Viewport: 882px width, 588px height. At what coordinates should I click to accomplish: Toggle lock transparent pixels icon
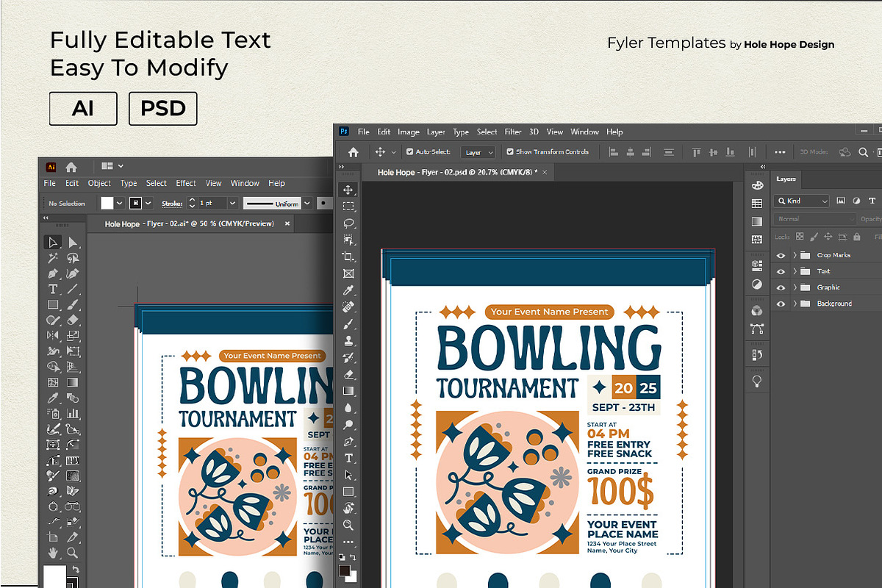[x=800, y=237]
